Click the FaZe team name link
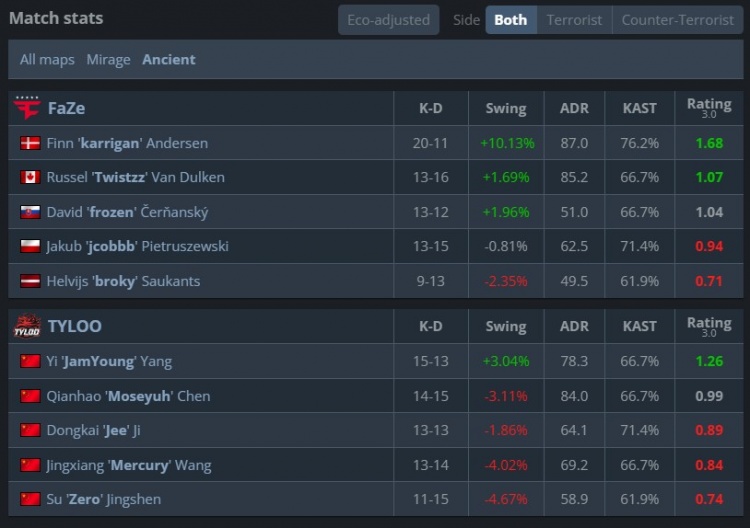 coord(66,108)
